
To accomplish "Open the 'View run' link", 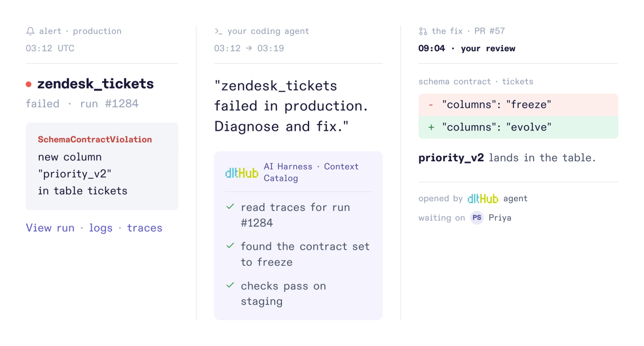I will 50,228.
